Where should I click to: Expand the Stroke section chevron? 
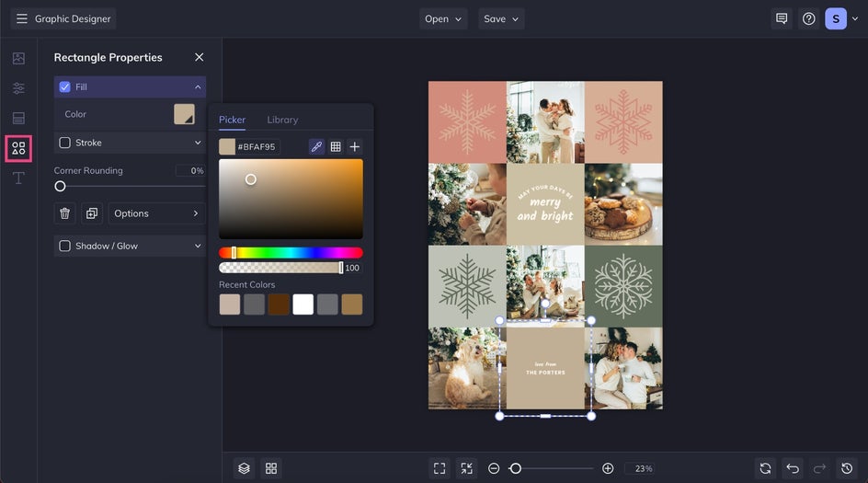click(198, 143)
